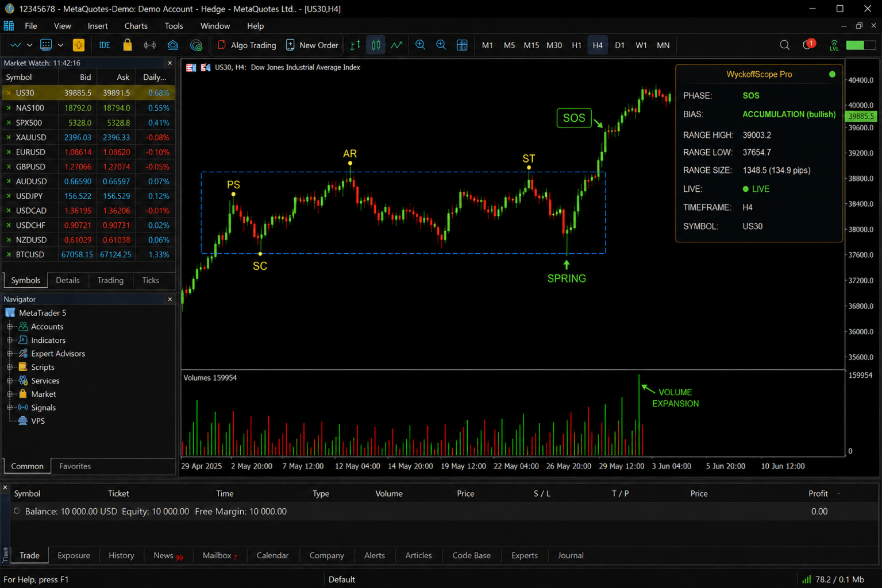
Task: Expand the Signals tree node
Action: [10, 407]
